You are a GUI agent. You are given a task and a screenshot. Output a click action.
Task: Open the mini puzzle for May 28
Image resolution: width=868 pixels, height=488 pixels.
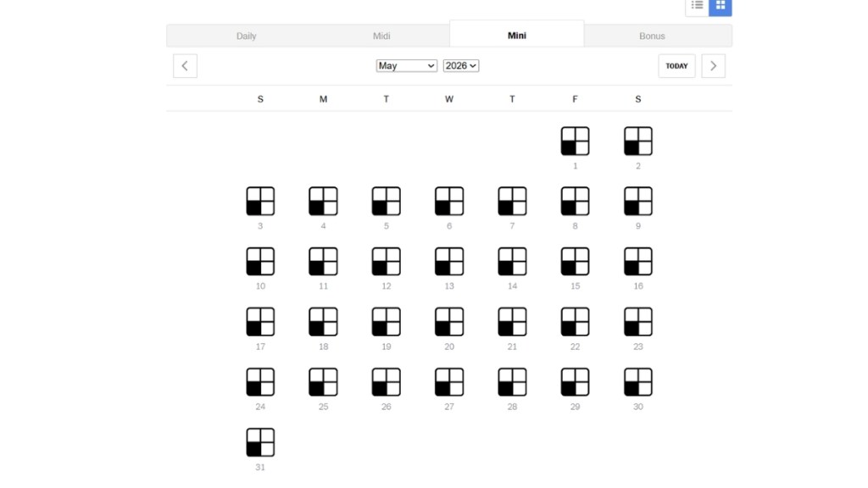512,382
